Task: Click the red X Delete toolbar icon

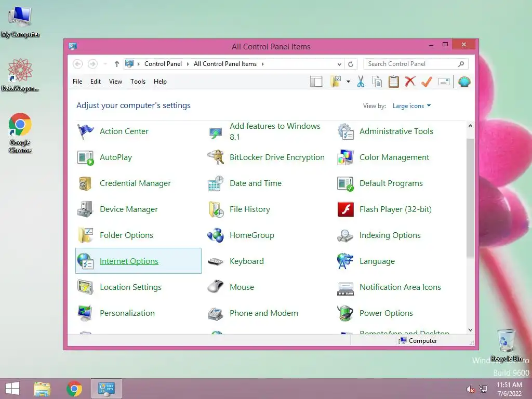Action: click(x=410, y=82)
